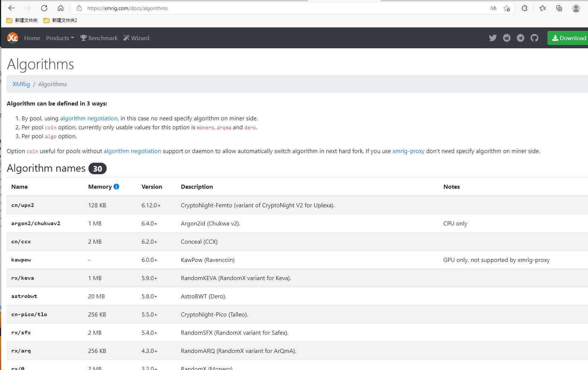Go to browser home page icon
588x370 pixels.
(61, 8)
